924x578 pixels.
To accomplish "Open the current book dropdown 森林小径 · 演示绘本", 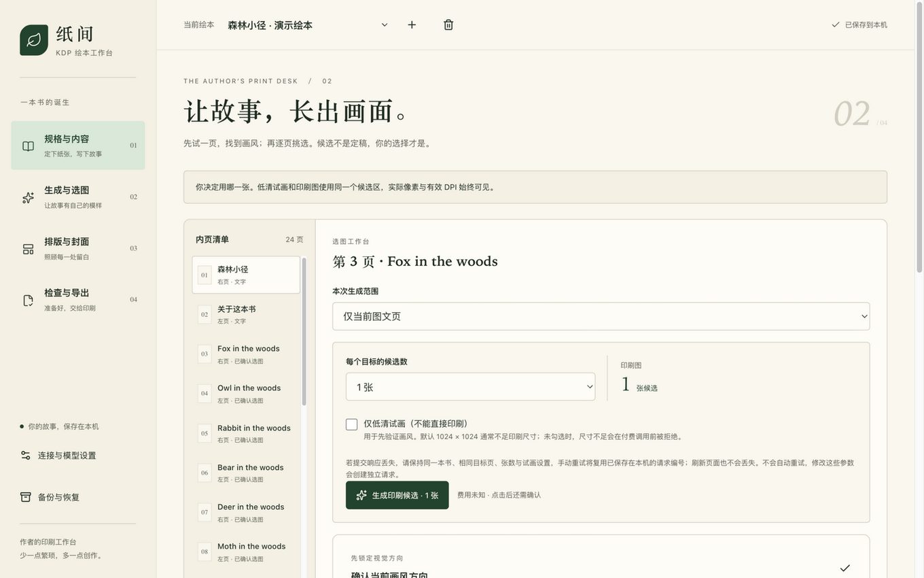I will pyautogui.click(x=308, y=24).
